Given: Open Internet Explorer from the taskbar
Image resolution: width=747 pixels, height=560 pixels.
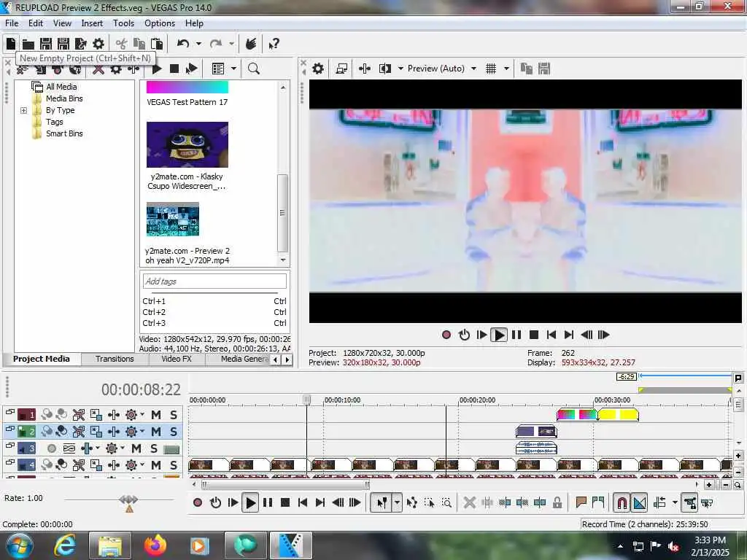Looking at the screenshot, I should pos(65,545).
